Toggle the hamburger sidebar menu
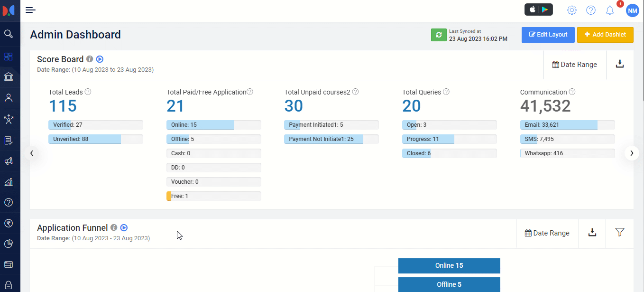Screen dimensions: 644x292 (31, 10)
